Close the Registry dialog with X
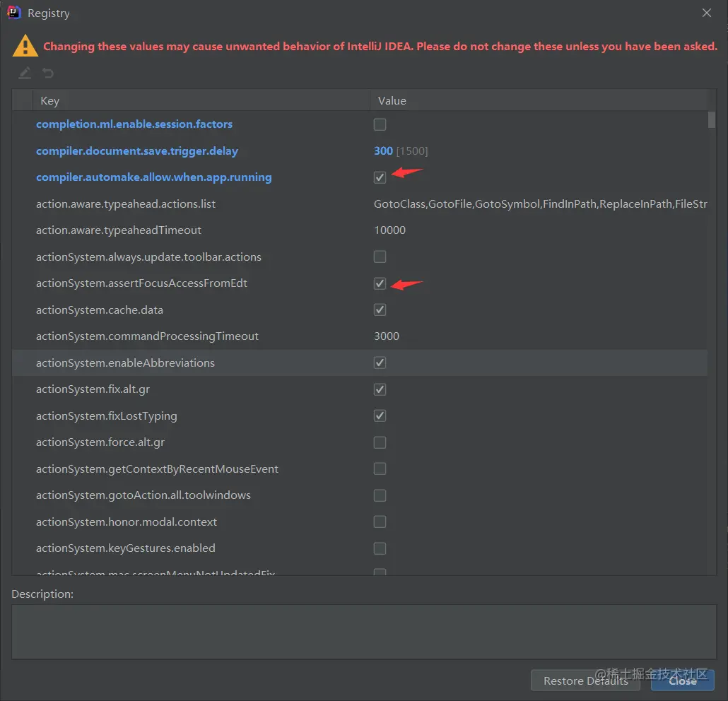This screenshot has width=728, height=701. coord(706,13)
